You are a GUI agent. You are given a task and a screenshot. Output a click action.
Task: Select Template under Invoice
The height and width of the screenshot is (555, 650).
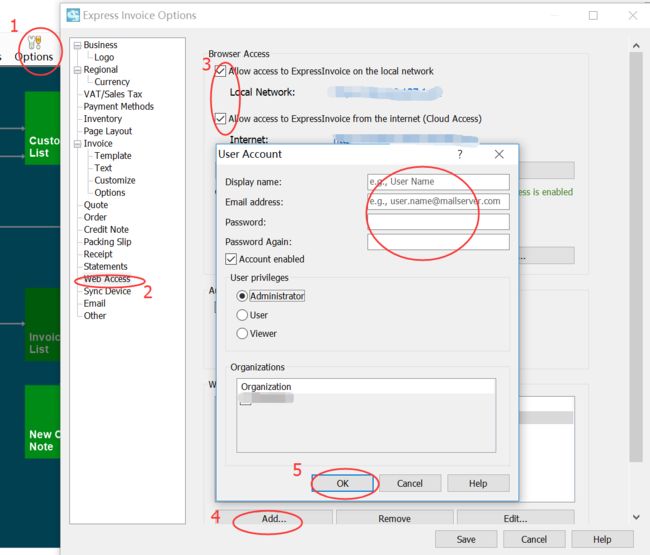(x=113, y=156)
